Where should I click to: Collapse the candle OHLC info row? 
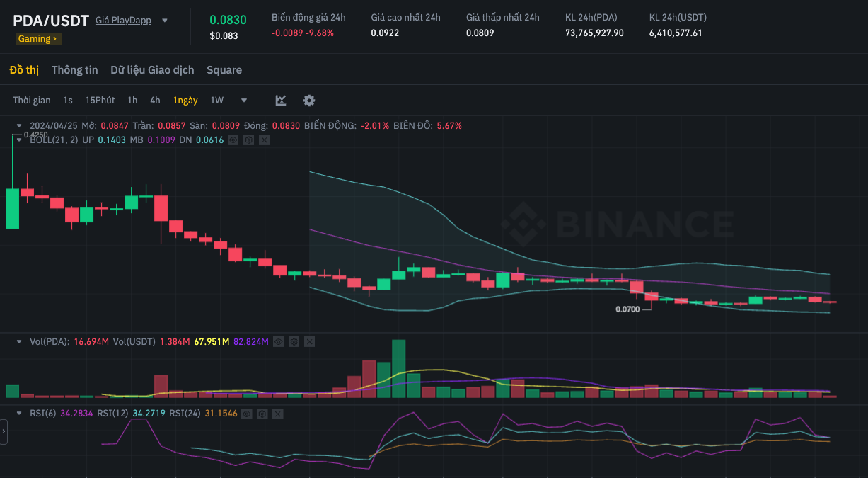19,125
